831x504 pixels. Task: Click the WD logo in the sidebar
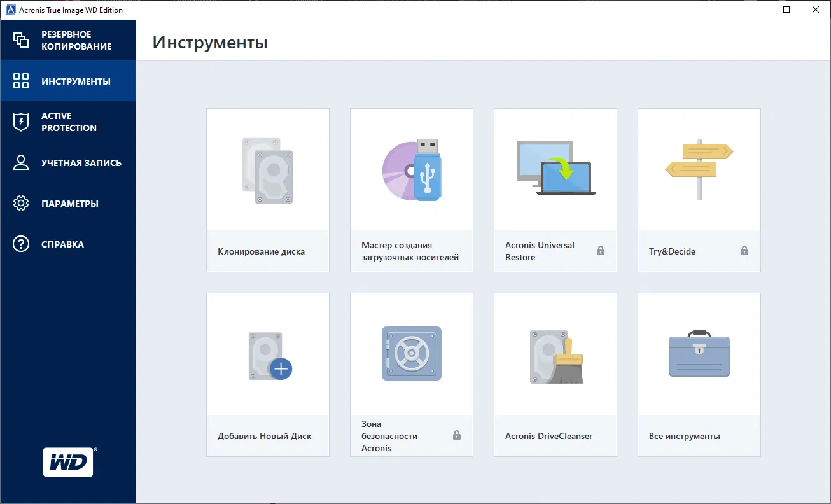tap(70, 461)
